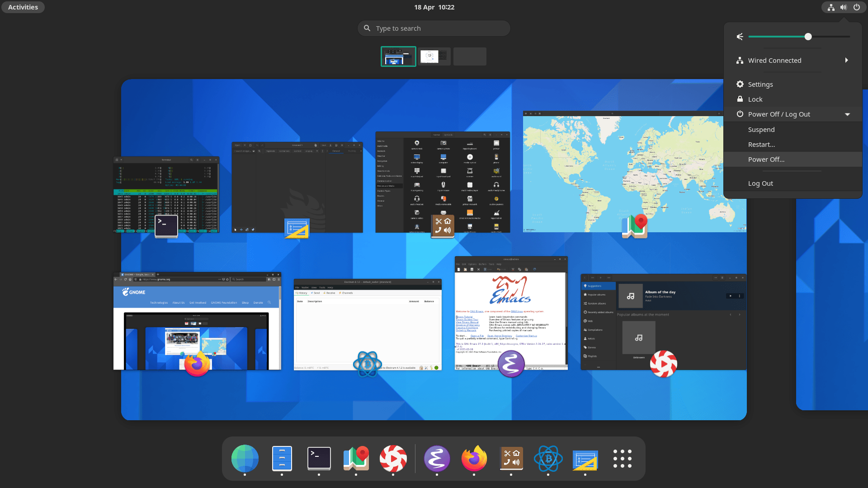
Task: Select Suspend from the power menu
Action: point(761,130)
